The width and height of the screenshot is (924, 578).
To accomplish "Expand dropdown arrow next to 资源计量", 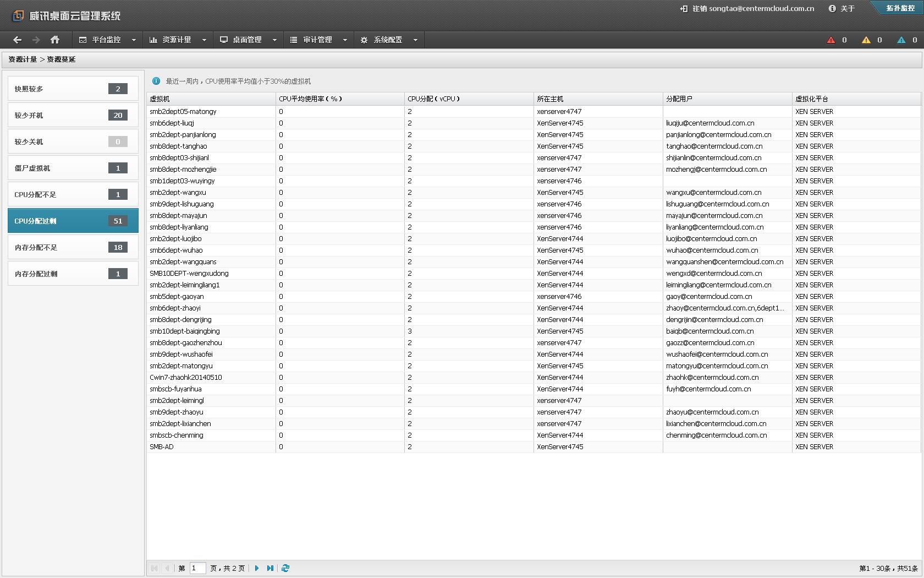I will pyautogui.click(x=204, y=40).
